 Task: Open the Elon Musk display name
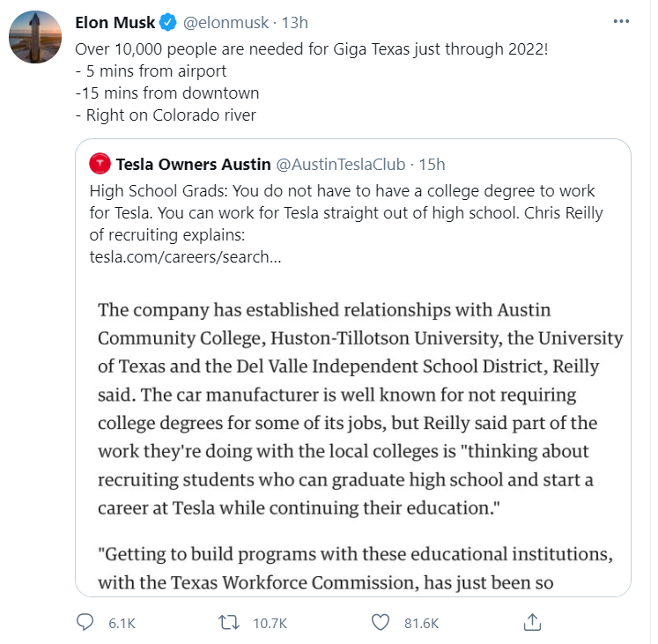point(115,22)
